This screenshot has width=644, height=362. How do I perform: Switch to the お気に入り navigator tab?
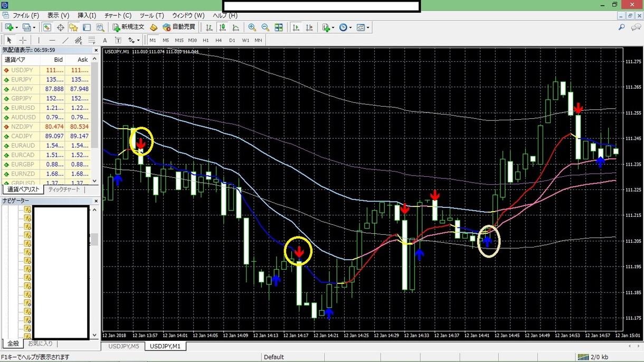pyautogui.click(x=40, y=344)
